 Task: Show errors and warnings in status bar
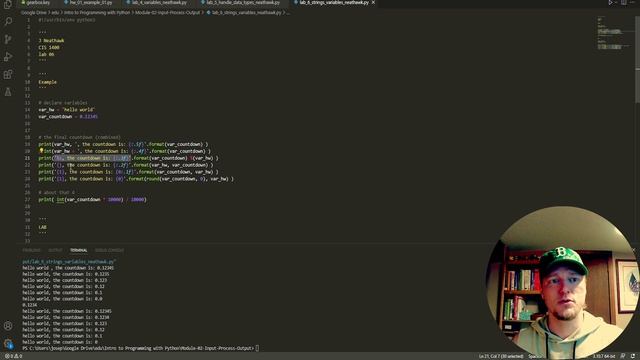pos(13,356)
